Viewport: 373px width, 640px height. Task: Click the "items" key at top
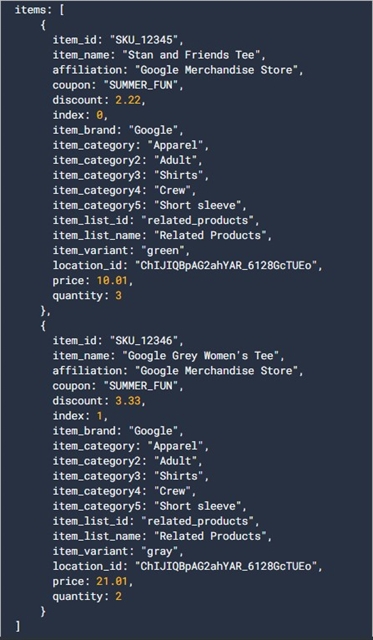(31, 10)
